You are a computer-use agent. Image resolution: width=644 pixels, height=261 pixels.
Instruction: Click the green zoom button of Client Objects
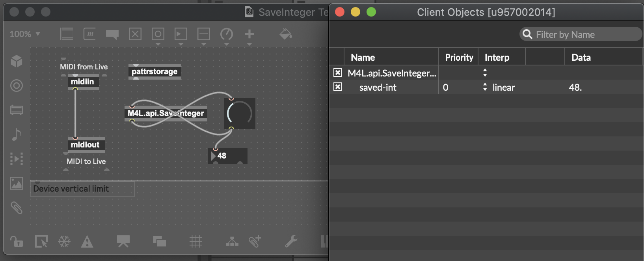coord(371,12)
